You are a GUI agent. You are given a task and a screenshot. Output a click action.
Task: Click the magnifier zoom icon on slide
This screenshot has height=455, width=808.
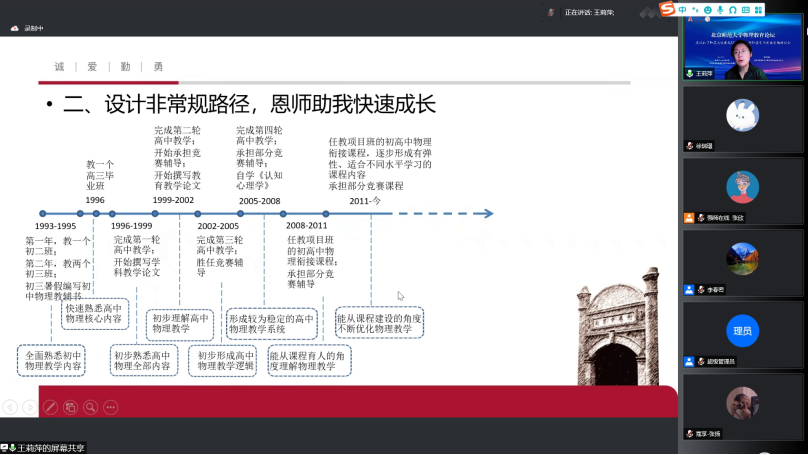tap(91, 407)
